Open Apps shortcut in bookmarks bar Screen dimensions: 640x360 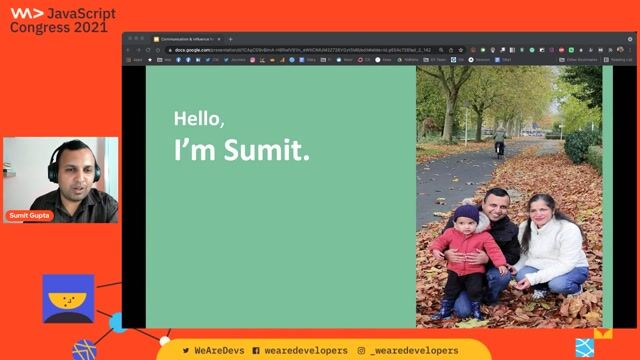[x=135, y=60]
